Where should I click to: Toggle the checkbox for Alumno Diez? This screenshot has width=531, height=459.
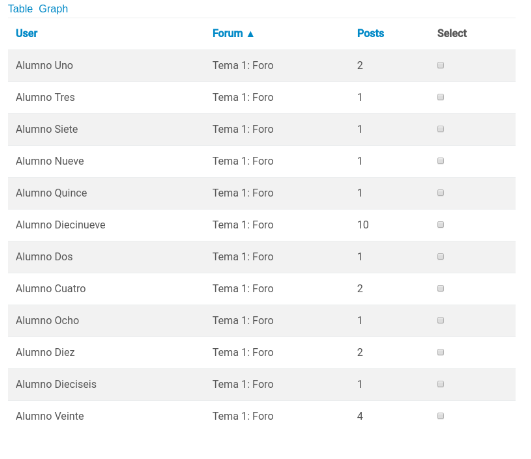440,352
